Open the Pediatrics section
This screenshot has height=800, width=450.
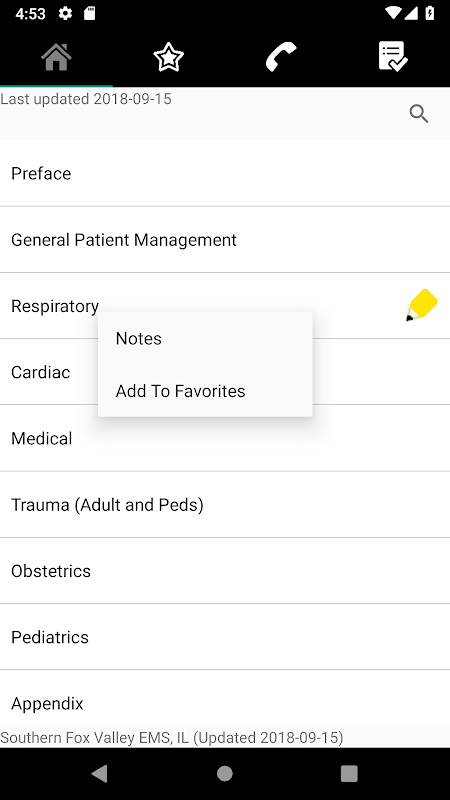[x=225, y=637]
